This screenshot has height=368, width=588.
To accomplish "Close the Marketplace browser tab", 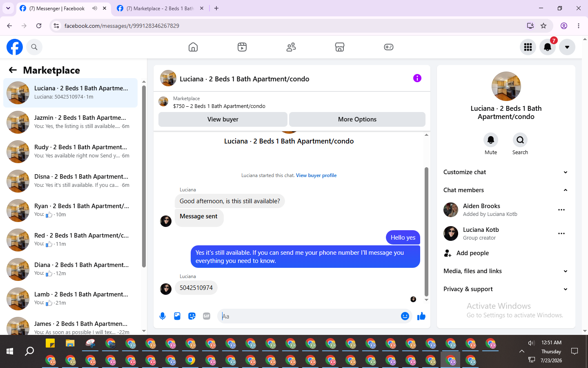I will point(202,8).
